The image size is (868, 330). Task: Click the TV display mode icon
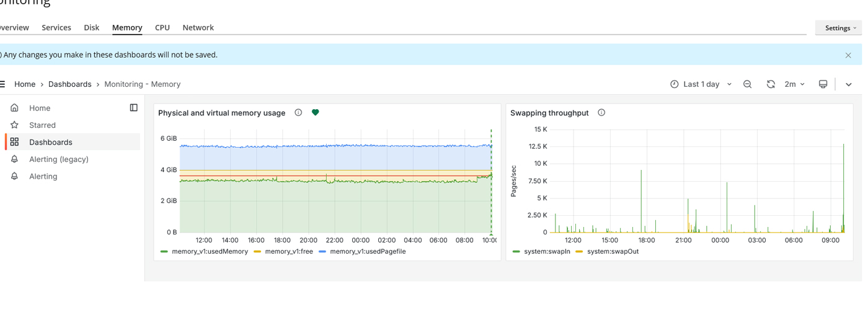point(823,84)
